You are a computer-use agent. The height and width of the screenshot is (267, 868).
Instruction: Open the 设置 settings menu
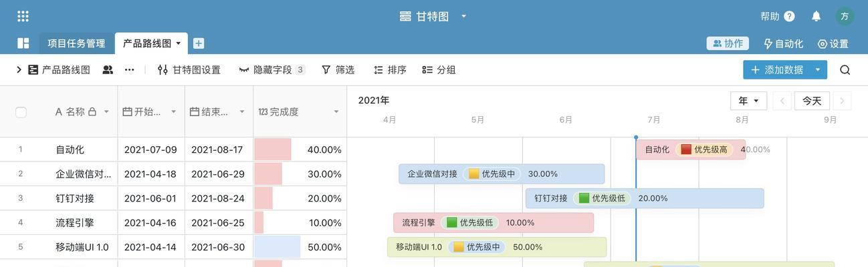tap(833, 43)
